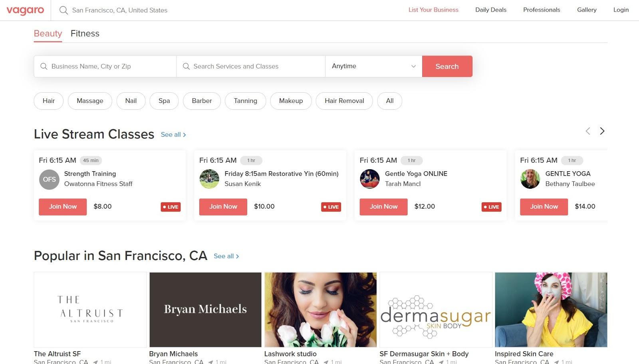The height and width of the screenshot is (364, 639).
Task: Click Owatonna Fitness Staff instructor name
Action: pyautogui.click(x=98, y=184)
